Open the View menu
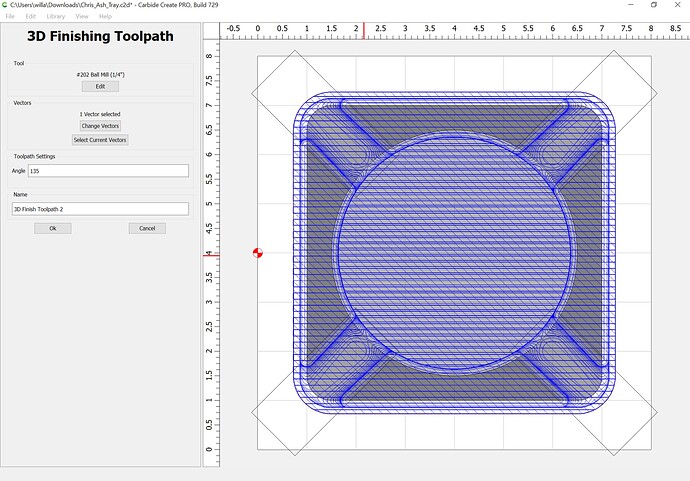The height and width of the screenshot is (481, 690). [82, 17]
